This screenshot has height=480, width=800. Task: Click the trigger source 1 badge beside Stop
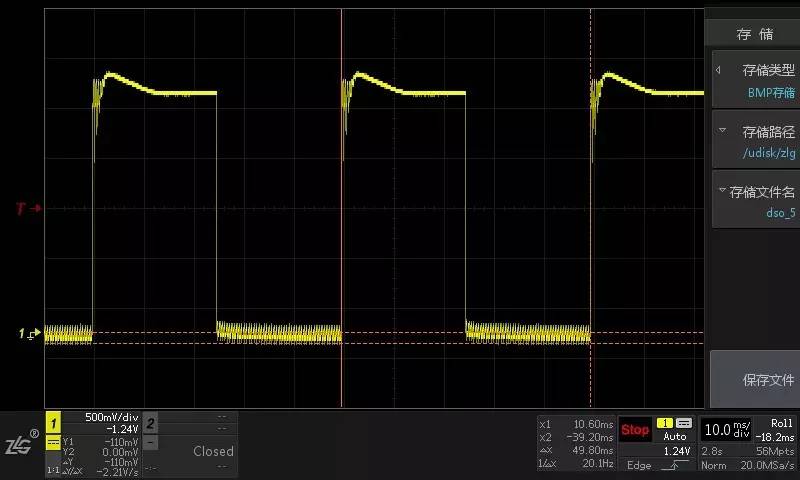[664, 423]
